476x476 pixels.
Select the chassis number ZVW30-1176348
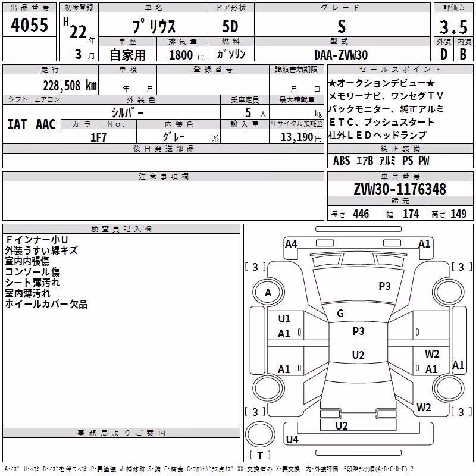(x=400, y=189)
